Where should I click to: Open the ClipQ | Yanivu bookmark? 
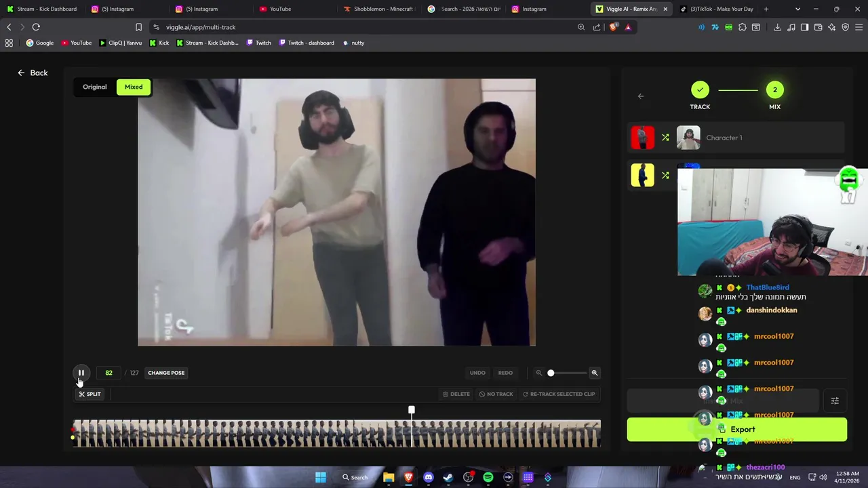point(120,43)
